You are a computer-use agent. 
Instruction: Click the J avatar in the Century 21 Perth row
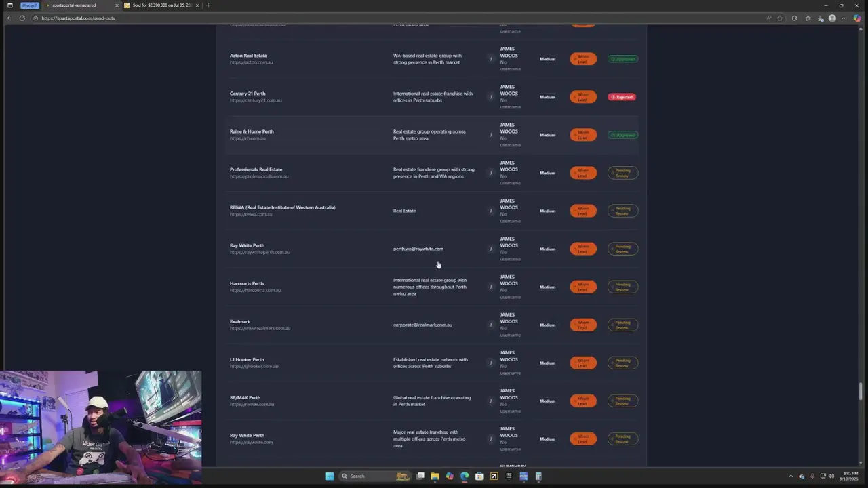coord(491,97)
